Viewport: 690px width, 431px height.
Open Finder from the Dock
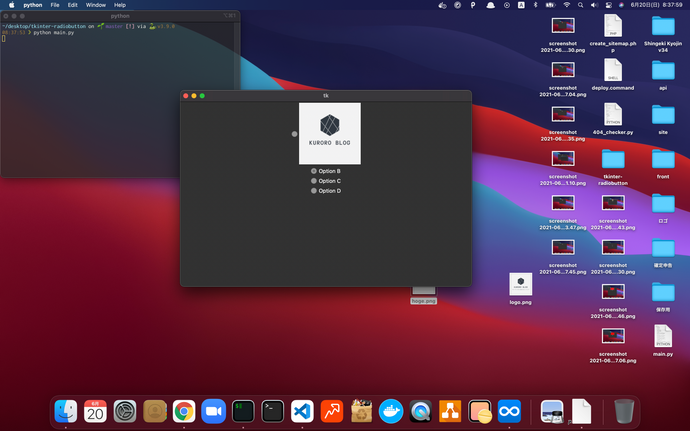coord(66,411)
